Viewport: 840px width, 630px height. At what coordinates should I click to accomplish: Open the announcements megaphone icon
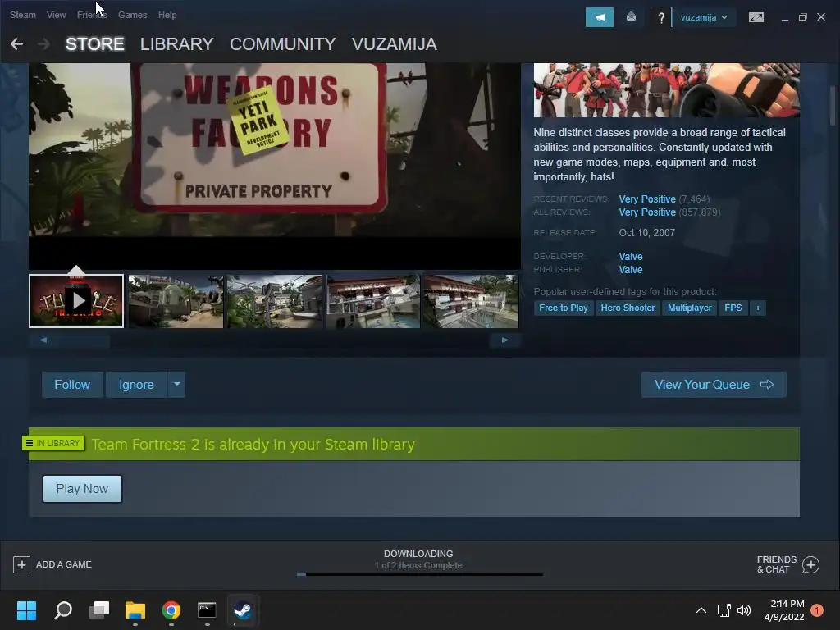599,17
